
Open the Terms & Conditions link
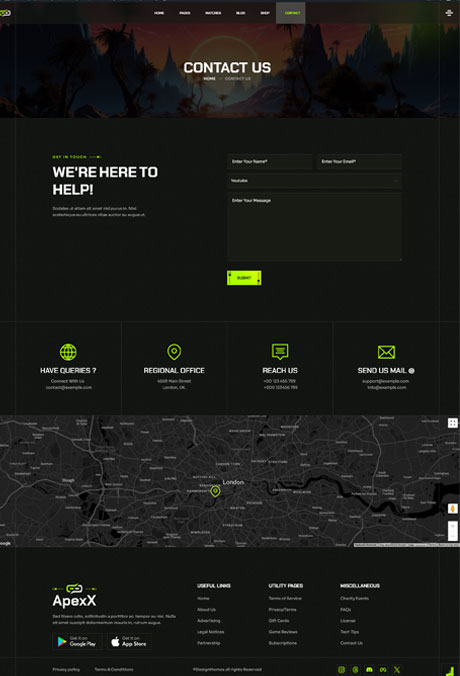coord(114,670)
